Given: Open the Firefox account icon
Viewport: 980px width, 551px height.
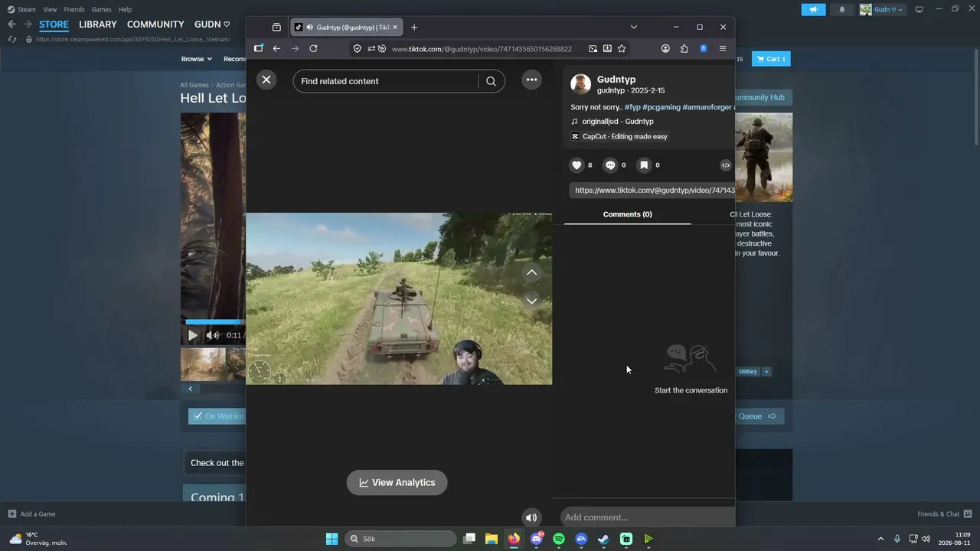Looking at the screenshot, I should (x=665, y=48).
